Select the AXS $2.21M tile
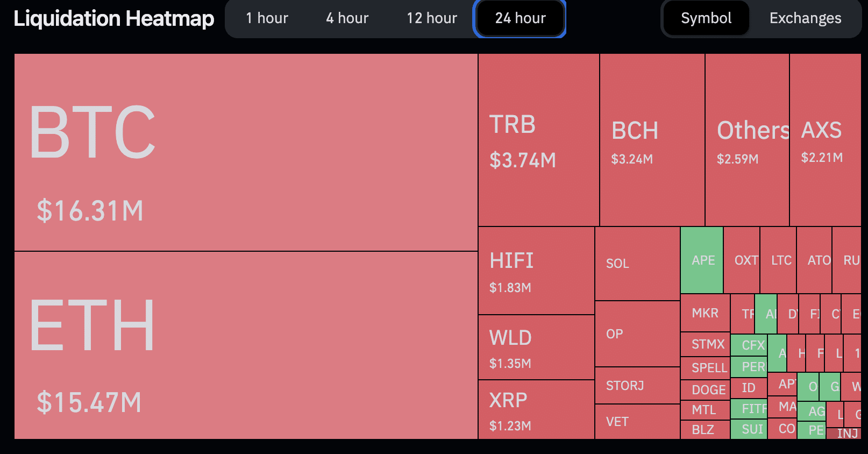Screen dimensions: 868x454 pos(826,140)
